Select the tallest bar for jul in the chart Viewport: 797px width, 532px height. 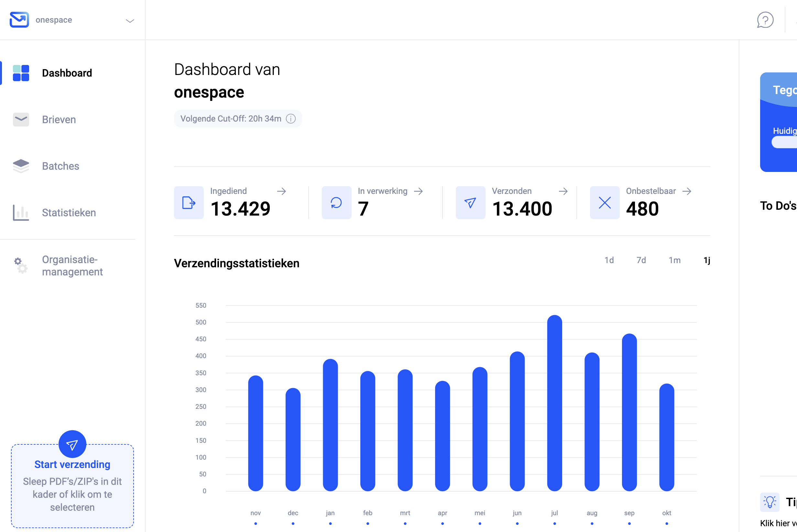[554, 400]
